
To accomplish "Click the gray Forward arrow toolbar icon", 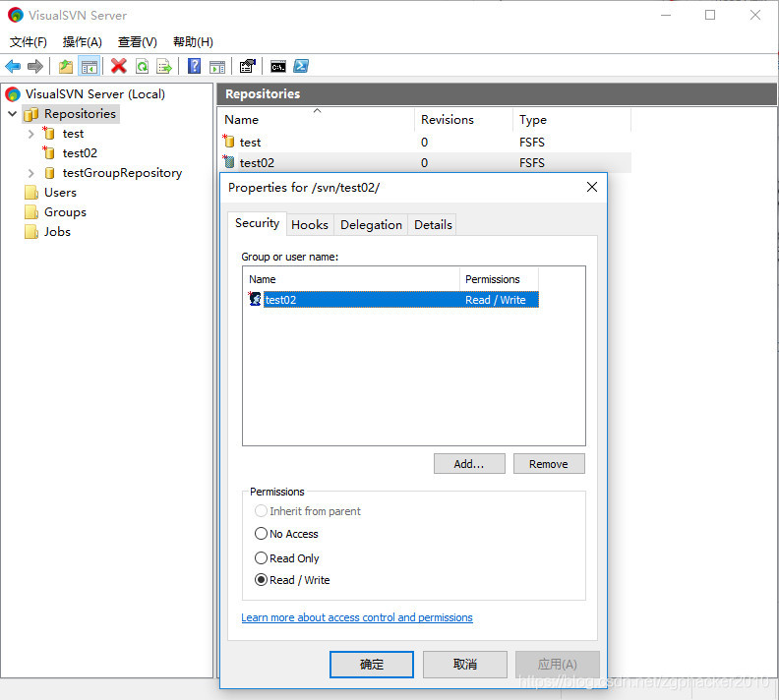I will pos(35,66).
